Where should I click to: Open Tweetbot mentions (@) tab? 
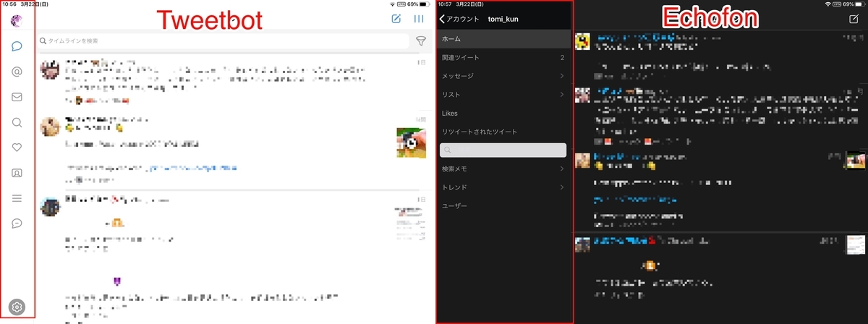[17, 72]
